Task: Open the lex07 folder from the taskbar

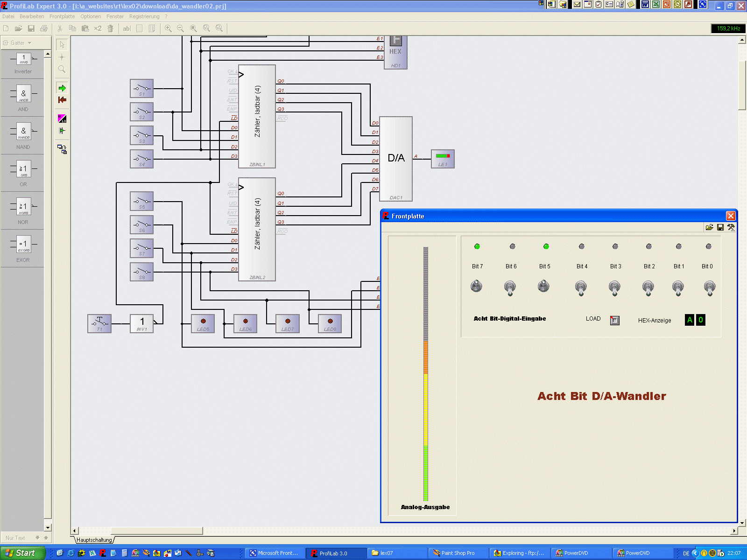Action: tap(396, 553)
